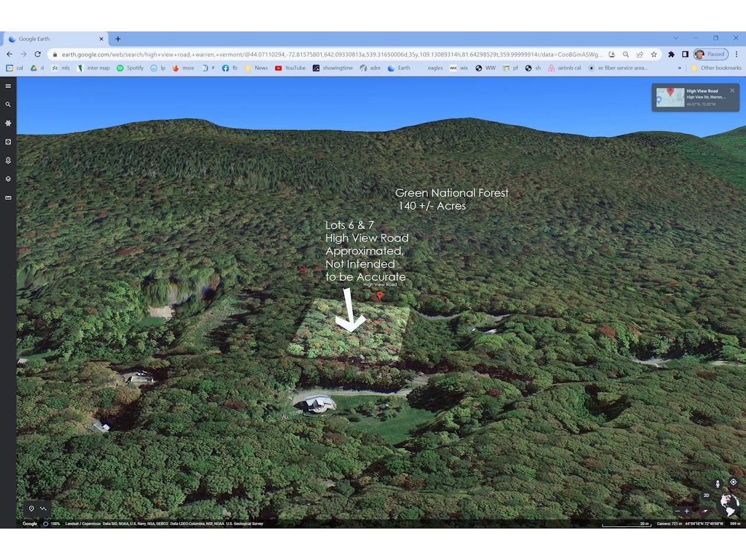
Task: Open tab search dropdown arrow
Action: pyautogui.click(x=675, y=38)
